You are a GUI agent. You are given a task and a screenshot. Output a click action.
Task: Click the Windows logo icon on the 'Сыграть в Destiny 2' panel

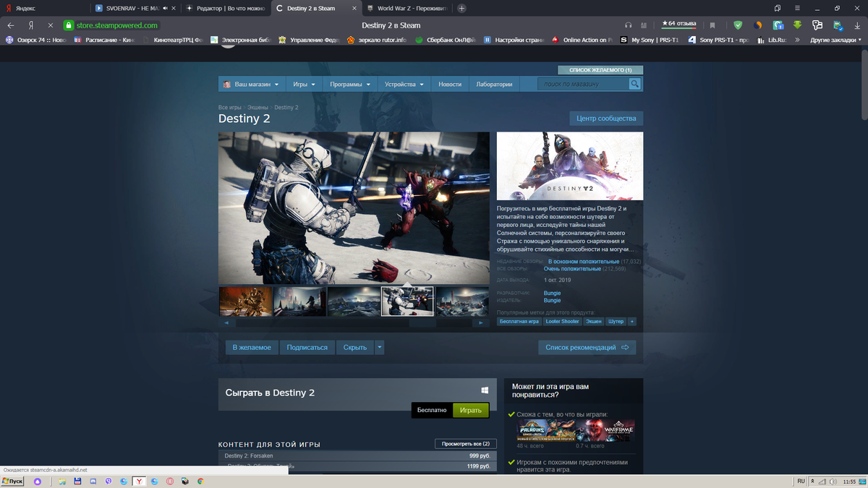(x=485, y=390)
